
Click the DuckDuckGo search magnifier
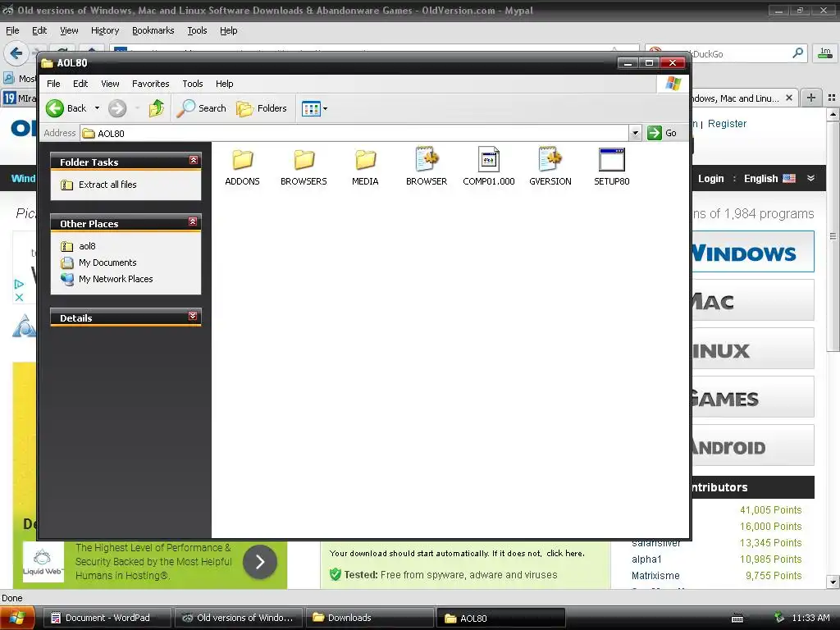tap(797, 53)
